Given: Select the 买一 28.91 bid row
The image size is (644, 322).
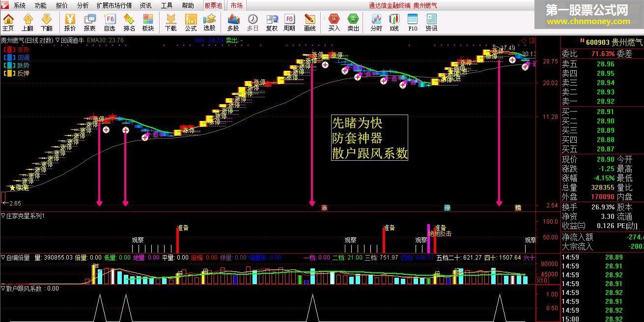Looking at the screenshot, I should coord(602,112).
